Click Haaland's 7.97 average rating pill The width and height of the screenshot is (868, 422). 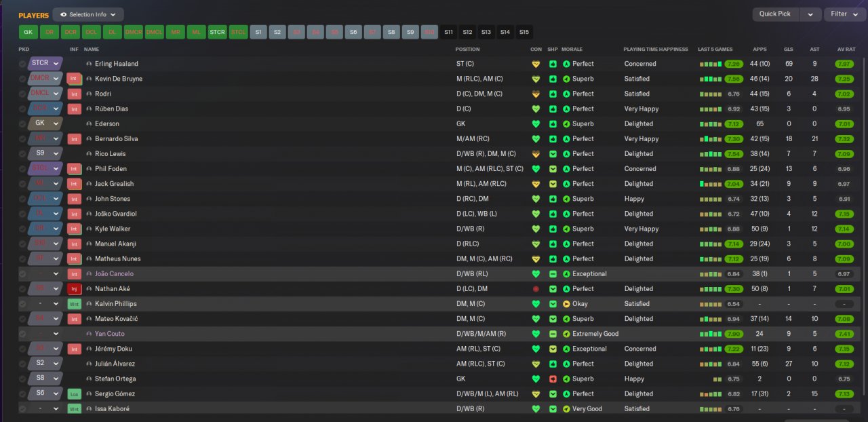click(844, 64)
